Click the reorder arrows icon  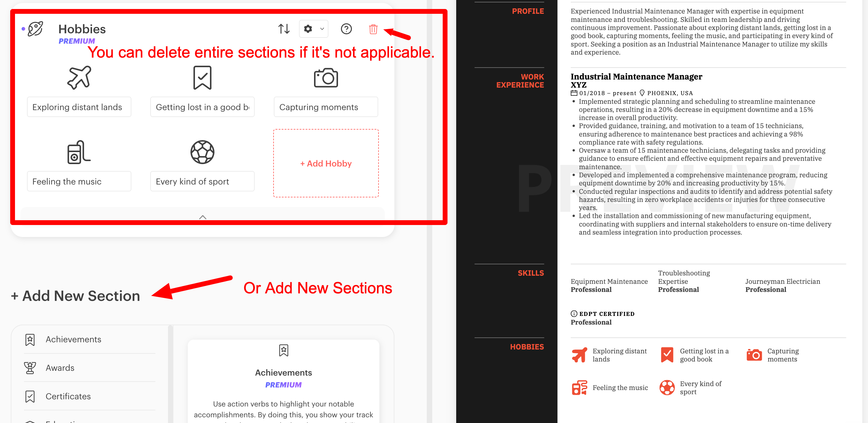coord(283,29)
